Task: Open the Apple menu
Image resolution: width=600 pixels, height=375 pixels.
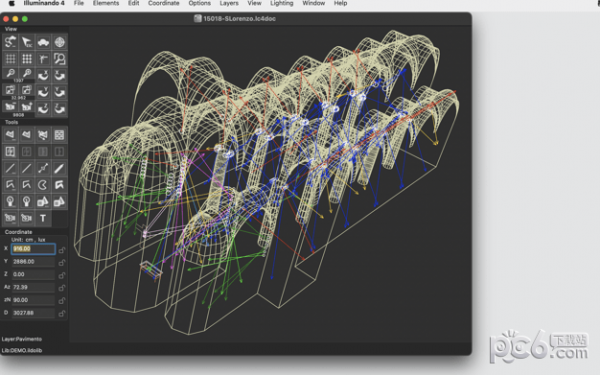Action: pos(11,3)
